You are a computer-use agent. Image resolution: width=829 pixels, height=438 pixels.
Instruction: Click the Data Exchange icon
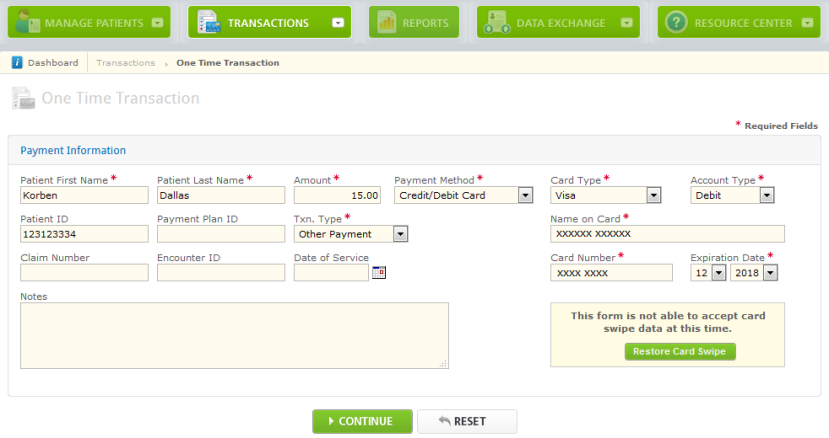(x=495, y=22)
